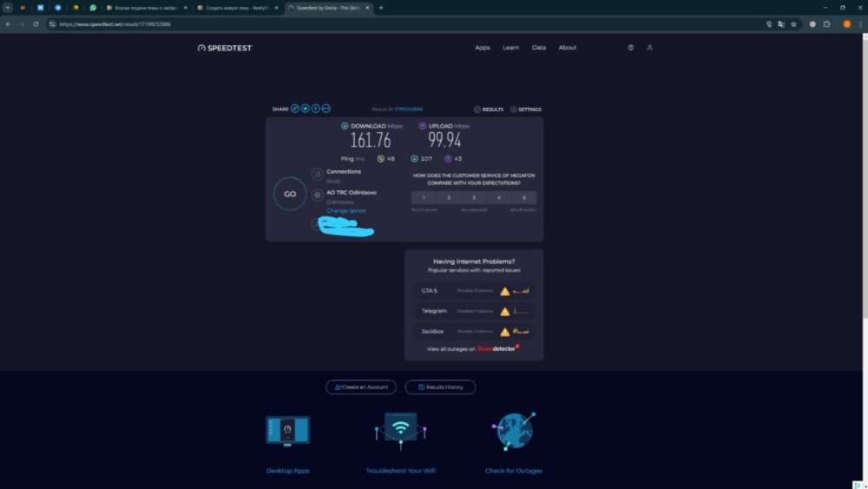This screenshot has height=489, width=868.
Task: Click the idle ping latency icon
Action: [x=380, y=159]
